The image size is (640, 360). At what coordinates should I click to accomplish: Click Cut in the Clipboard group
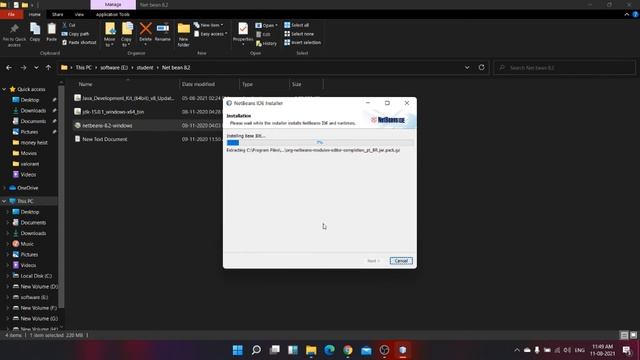coord(69,25)
